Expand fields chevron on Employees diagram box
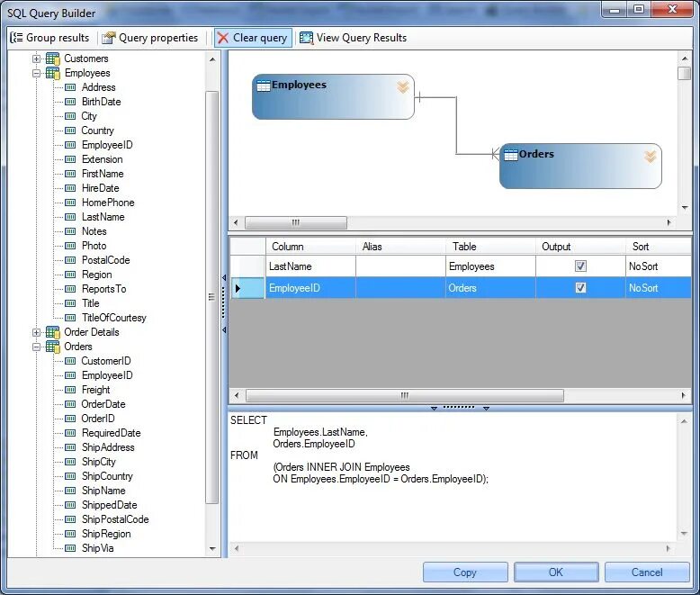This screenshot has height=595, width=700. pos(403,86)
